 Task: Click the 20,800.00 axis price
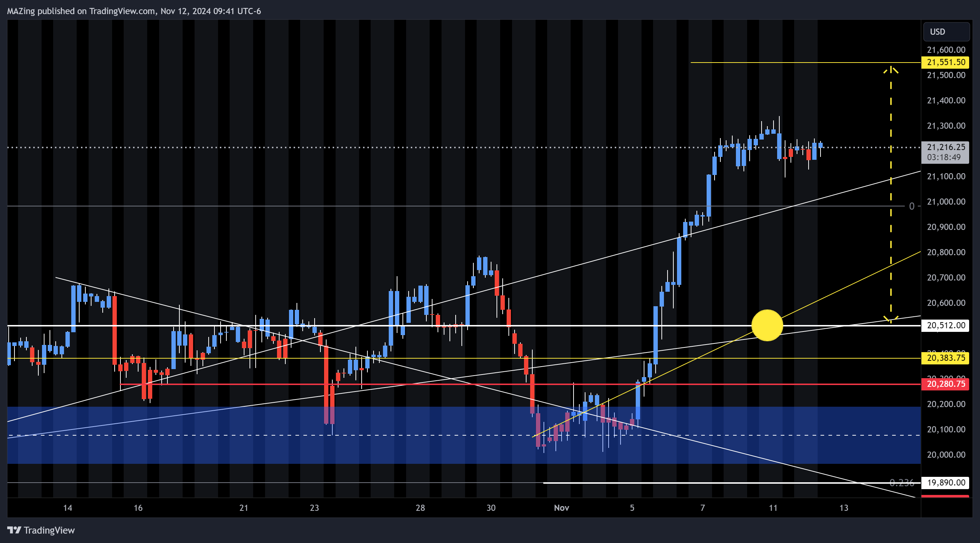[x=946, y=252]
